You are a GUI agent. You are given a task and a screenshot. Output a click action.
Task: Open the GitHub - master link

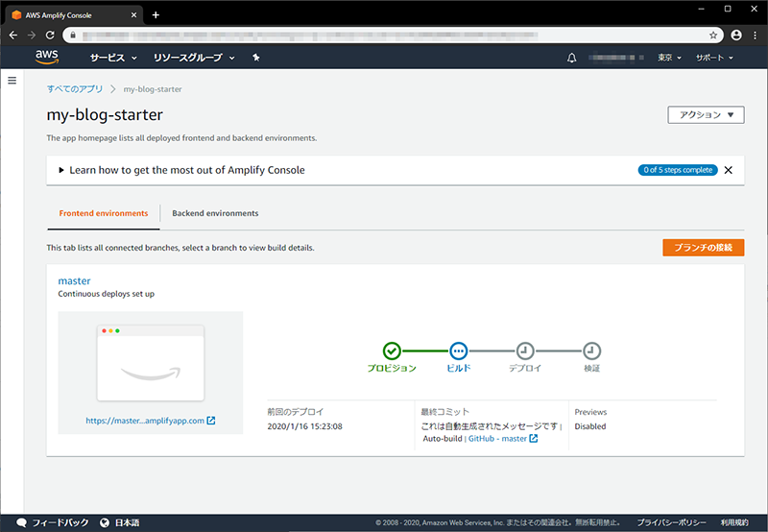(x=497, y=439)
